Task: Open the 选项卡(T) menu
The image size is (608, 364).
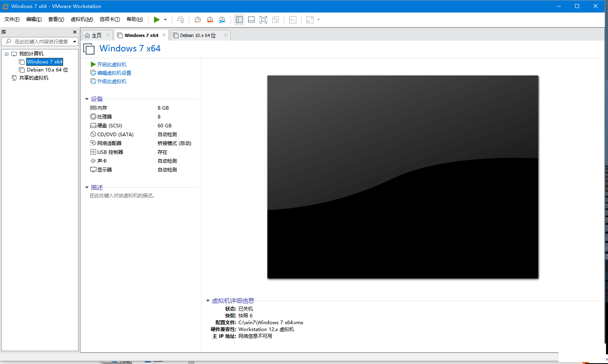Action: [x=110, y=19]
